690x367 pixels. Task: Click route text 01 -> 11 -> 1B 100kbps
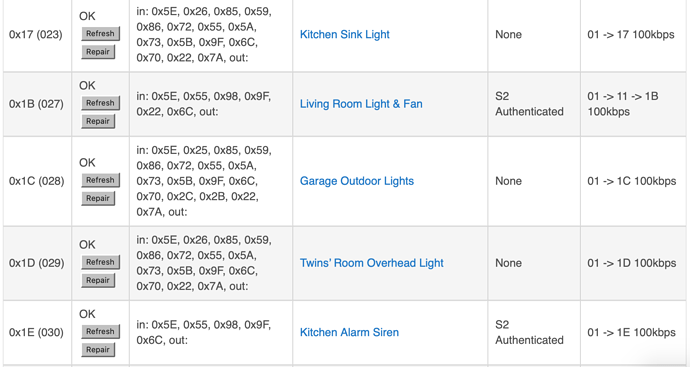(623, 104)
